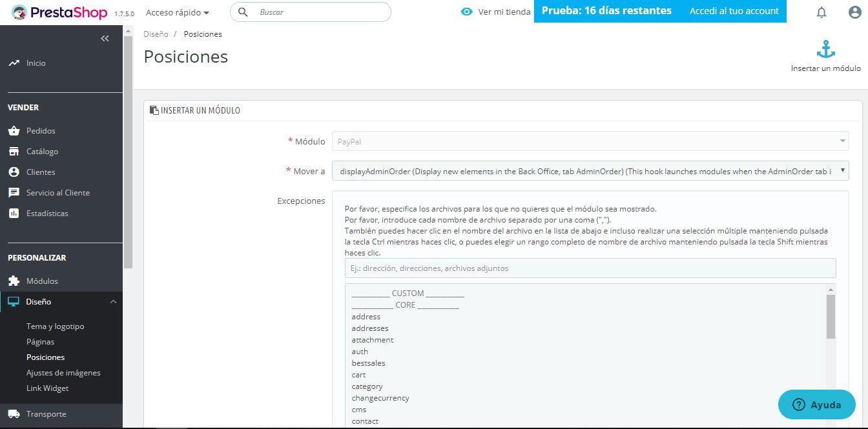
Task: Collapse the Diseño menu chevron
Action: point(113,302)
